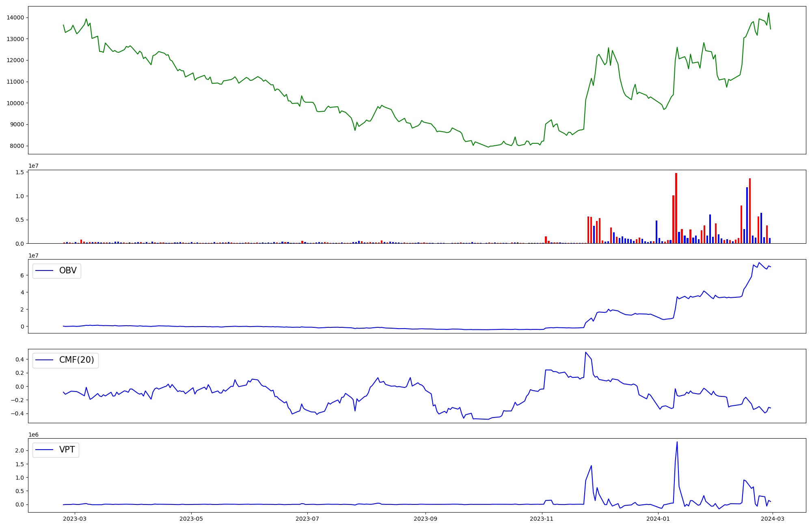Click the blue line sample in VPT legend
This screenshot has height=528, width=812.
coord(45,450)
